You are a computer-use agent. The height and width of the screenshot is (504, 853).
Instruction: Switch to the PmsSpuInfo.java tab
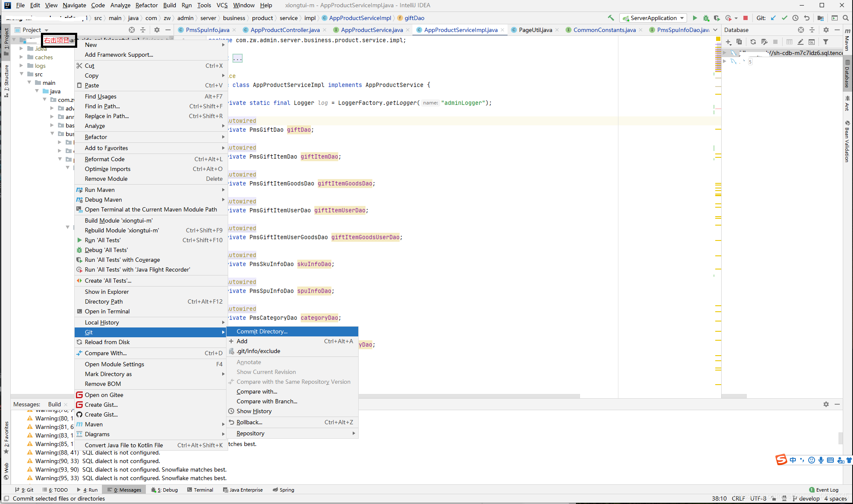click(x=207, y=30)
